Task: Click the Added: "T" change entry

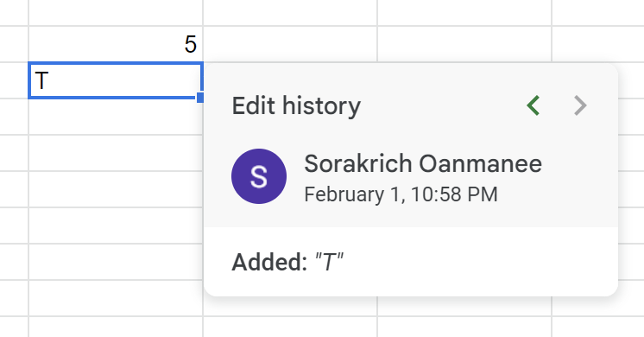Action: [x=287, y=262]
